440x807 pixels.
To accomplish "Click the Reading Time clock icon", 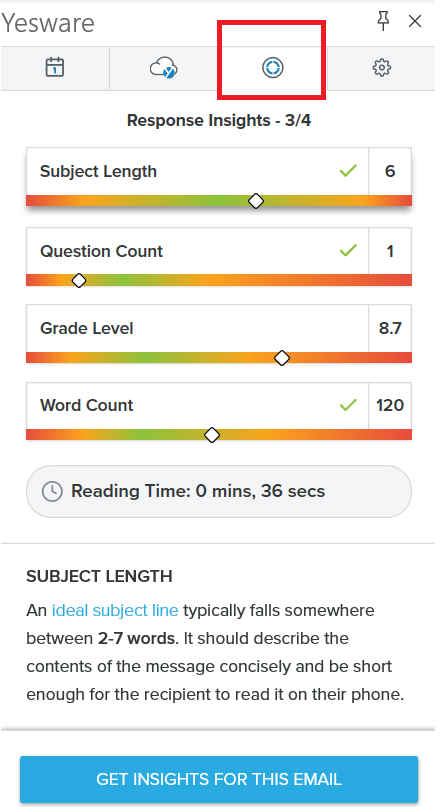I will point(52,492).
